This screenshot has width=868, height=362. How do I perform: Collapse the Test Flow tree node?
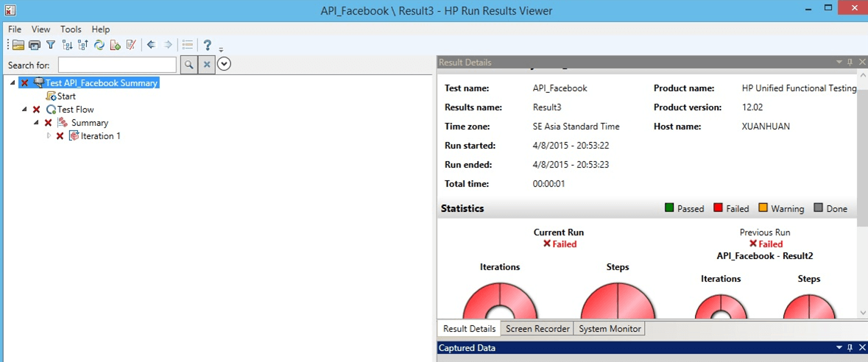(25, 110)
